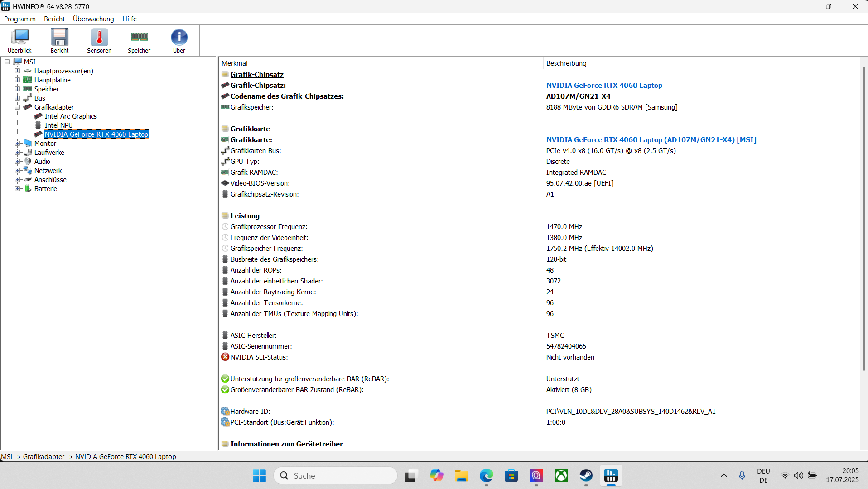Open the Programm menu
This screenshot has width=868, height=489.
pos(20,19)
